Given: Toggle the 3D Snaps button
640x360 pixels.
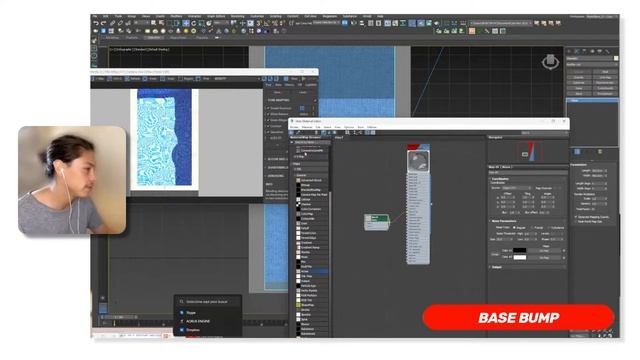Looking at the screenshot, I should [x=259, y=23].
